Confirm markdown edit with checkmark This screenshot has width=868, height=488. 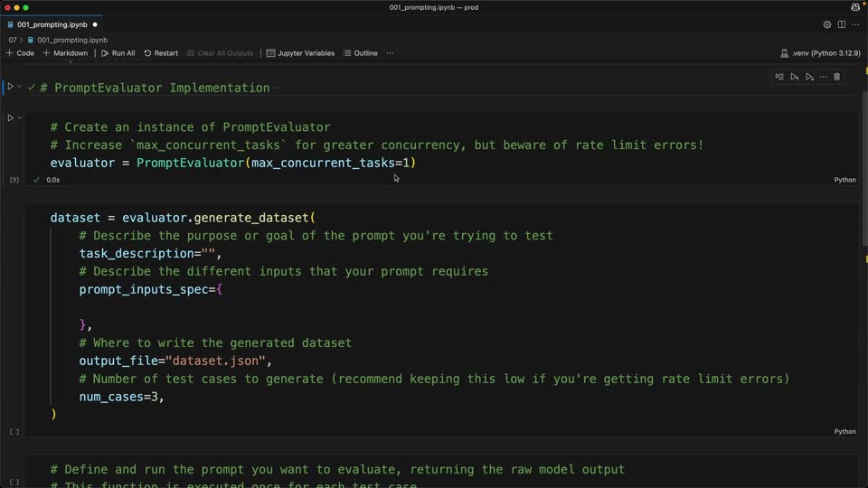(31, 88)
